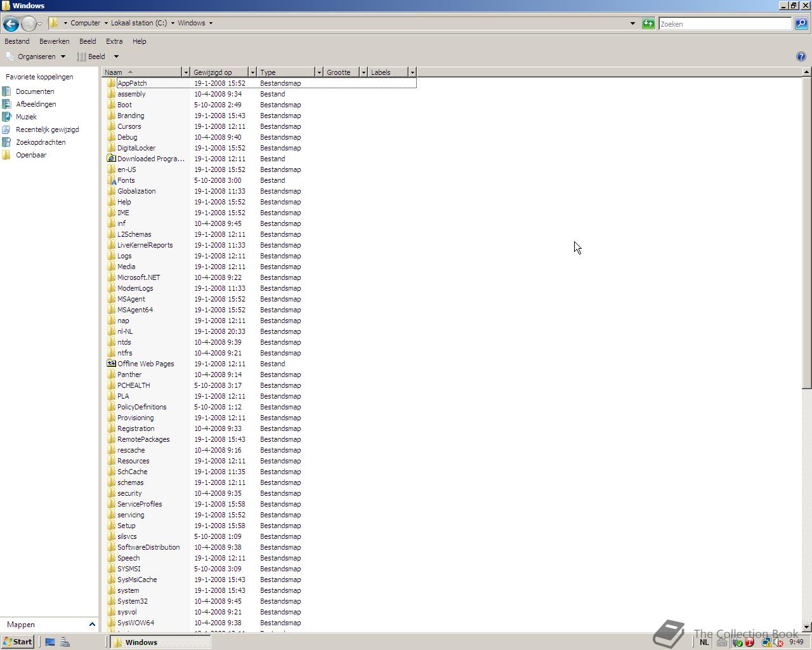Open Server Manager quick launch icon
812x650 pixels.
coord(65,642)
